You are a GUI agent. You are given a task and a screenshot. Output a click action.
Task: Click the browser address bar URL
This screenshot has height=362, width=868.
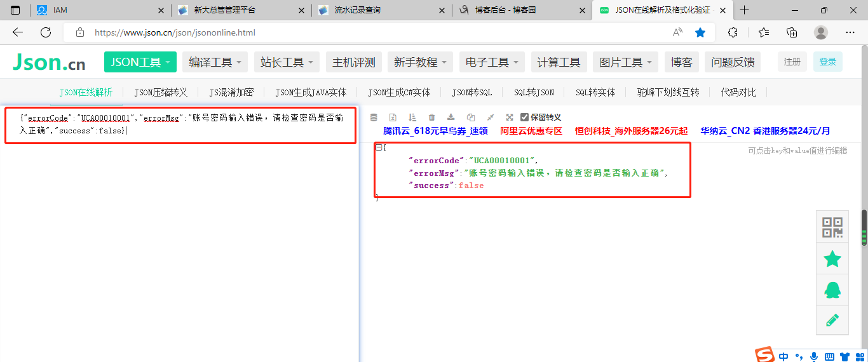click(175, 32)
